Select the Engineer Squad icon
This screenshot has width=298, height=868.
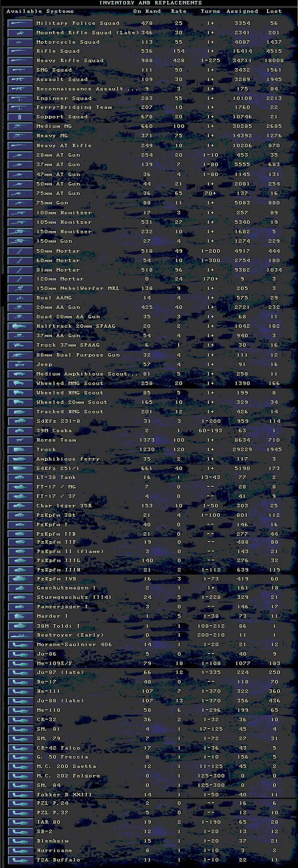click(20, 98)
